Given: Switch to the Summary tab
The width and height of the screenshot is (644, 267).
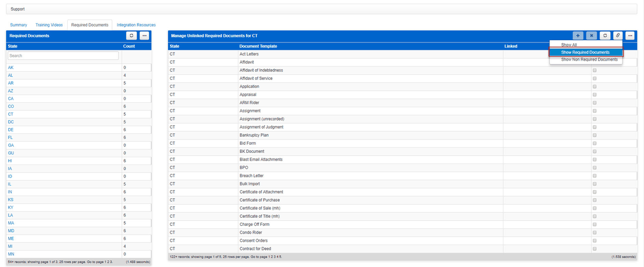Looking at the screenshot, I should [x=18, y=25].
